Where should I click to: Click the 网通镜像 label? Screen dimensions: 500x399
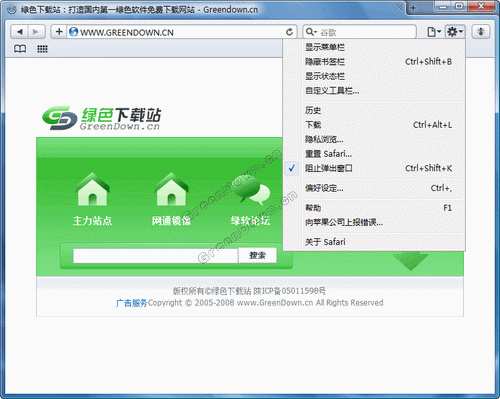click(171, 221)
